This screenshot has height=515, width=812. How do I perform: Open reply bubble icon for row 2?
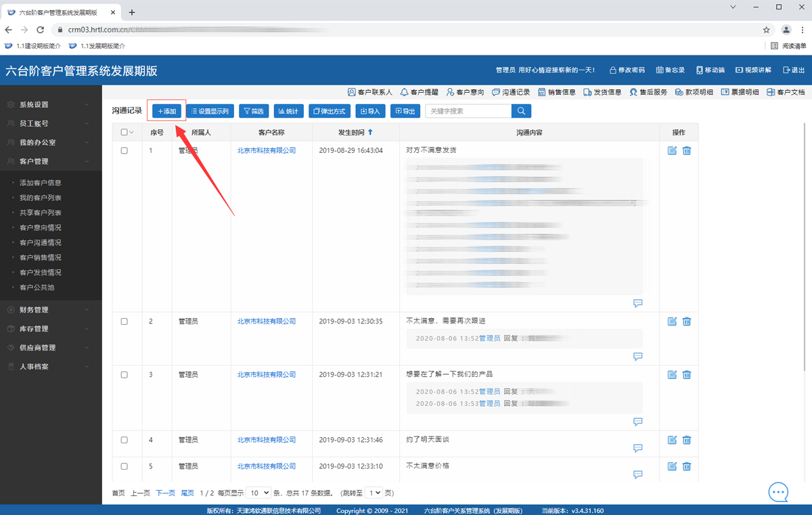637,356
